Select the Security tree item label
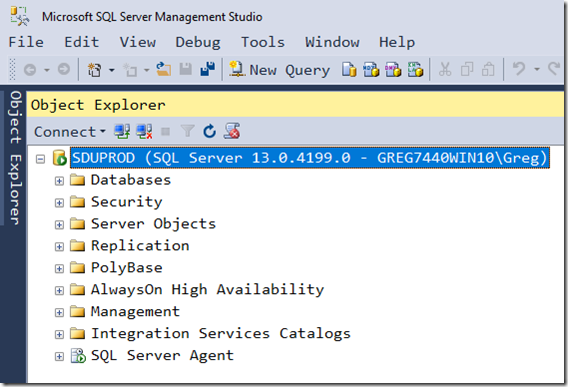 (x=126, y=202)
